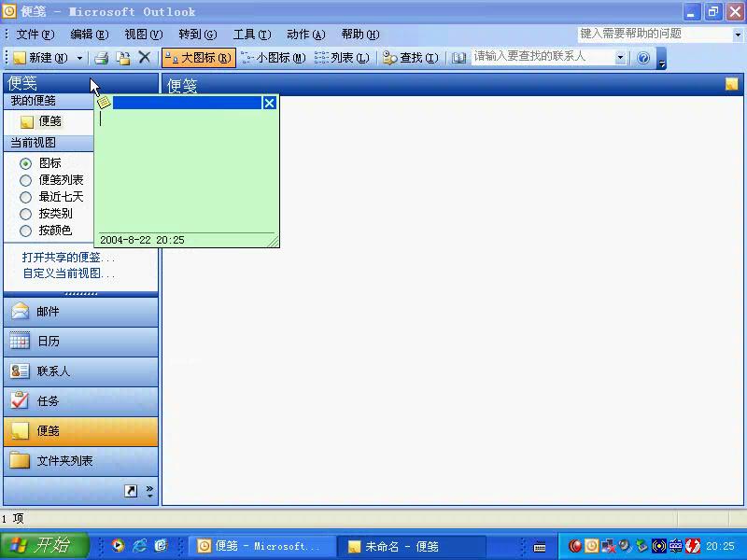Screen dimensions: 747x560
Task: Expand the find contact dropdown arrow
Action: pyautogui.click(x=620, y=58)
